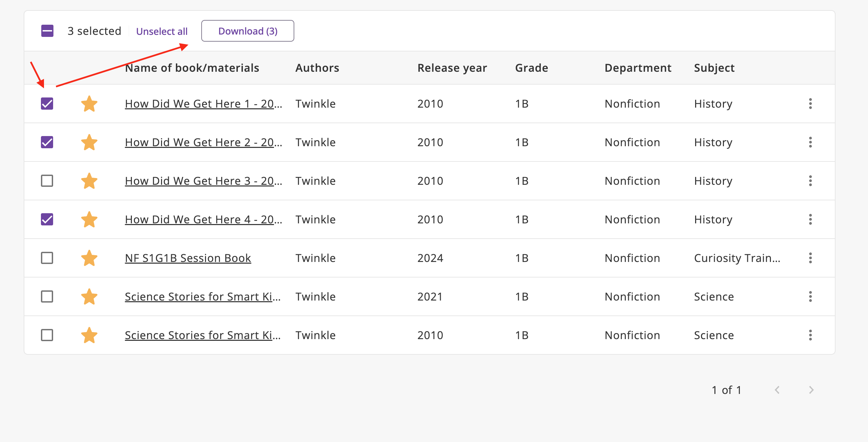This screenshot has height=442, width=868.
Task: Click previous page chevron arrow
Action: point(777,390)
